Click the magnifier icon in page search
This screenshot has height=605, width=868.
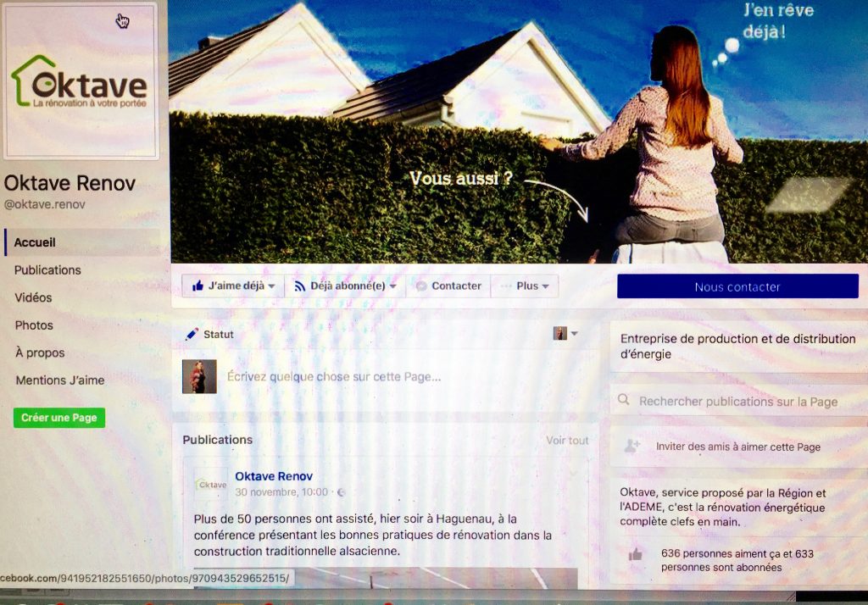623,400
